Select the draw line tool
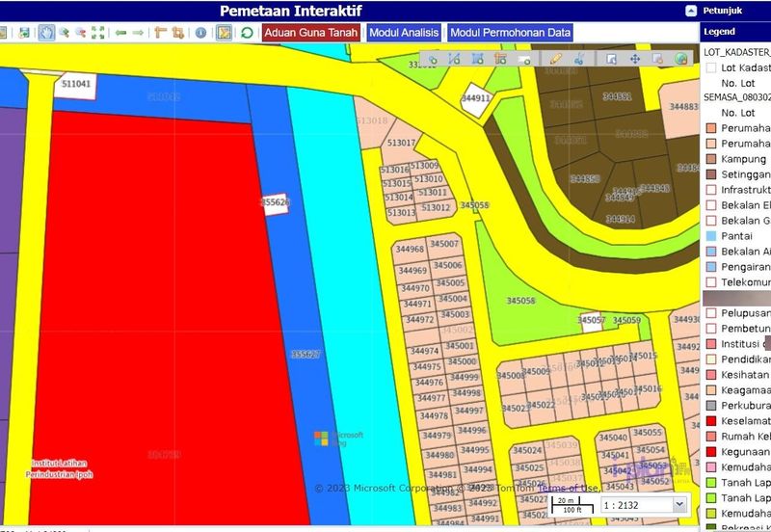771x532 pixels. [454, 60]
